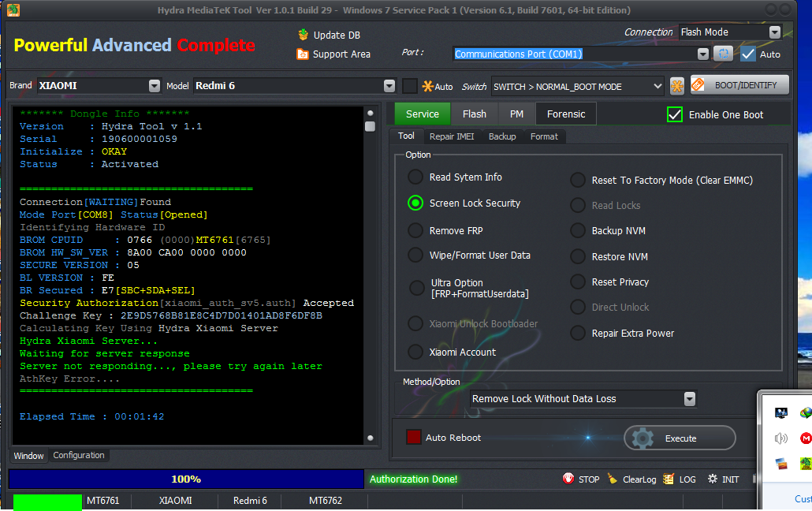
Task: Open the Connection Flash Mode dropdown
Action: [775, 32]
